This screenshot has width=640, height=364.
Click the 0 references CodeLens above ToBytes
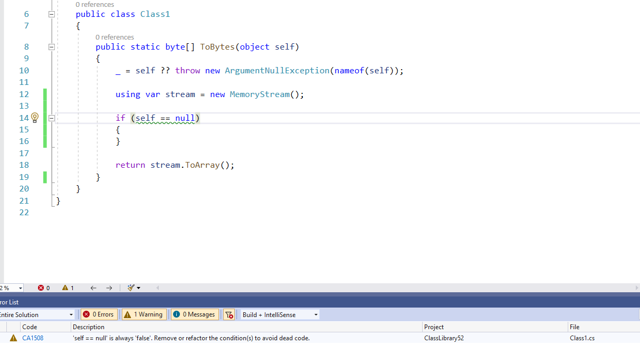(x=114, y=37)
